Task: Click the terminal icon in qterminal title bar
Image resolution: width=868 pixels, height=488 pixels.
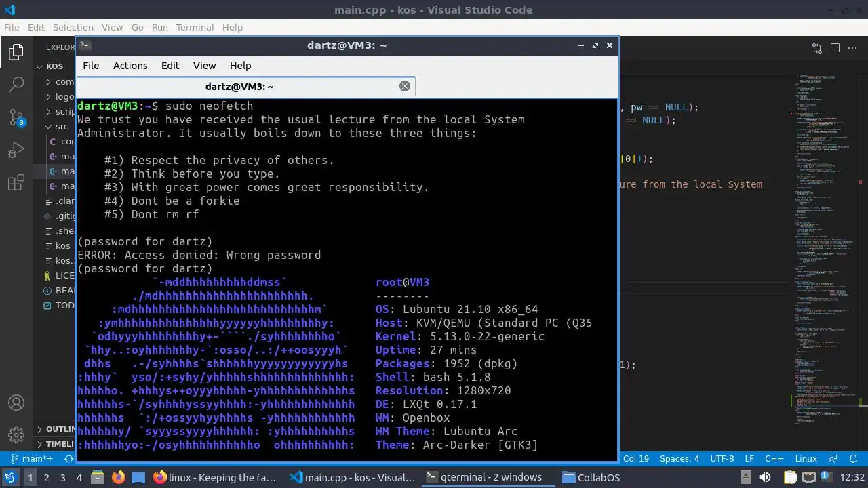Action: point(85,45)
